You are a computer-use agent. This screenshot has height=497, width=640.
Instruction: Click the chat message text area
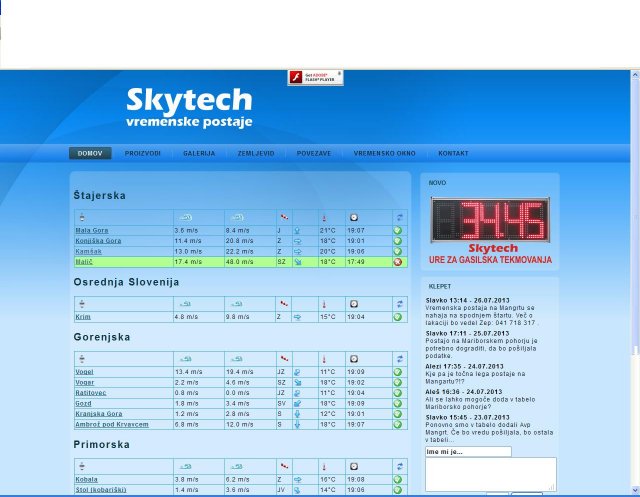pyautogui.click(x=491, y=475)
